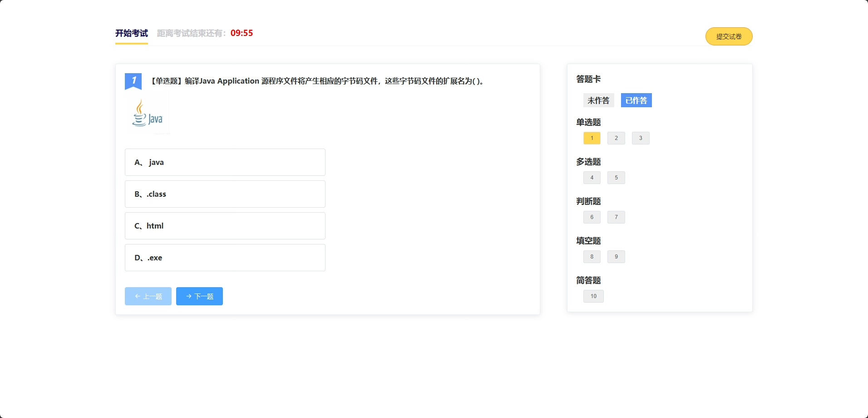Submit the exam with 提交试卷 button
This screenshot has width=868, height=418.
(729, 36)
